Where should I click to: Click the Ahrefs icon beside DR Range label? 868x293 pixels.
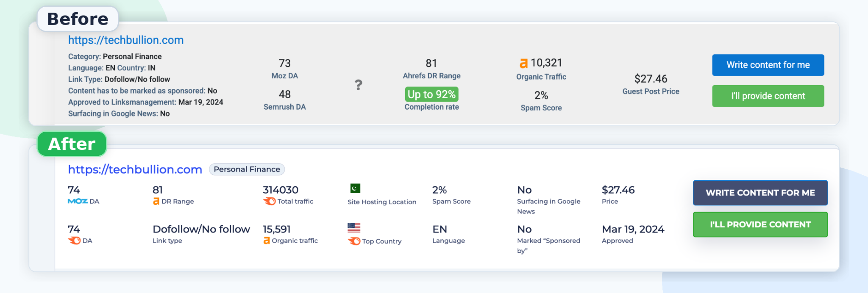point(156,201)
